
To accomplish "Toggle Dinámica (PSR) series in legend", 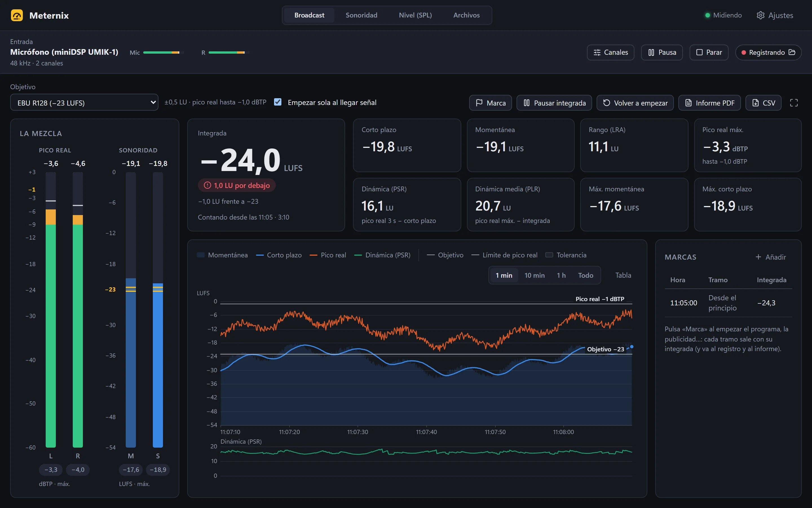I will pos(382,255).
